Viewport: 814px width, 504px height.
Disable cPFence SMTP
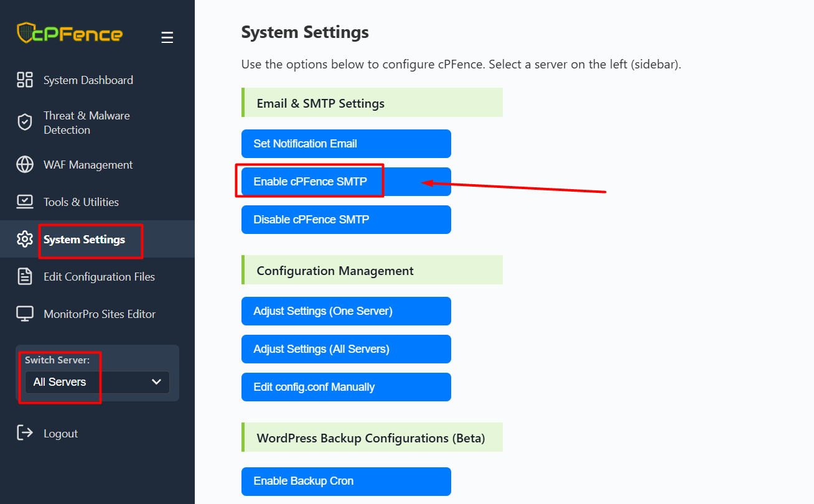(345, 220)
